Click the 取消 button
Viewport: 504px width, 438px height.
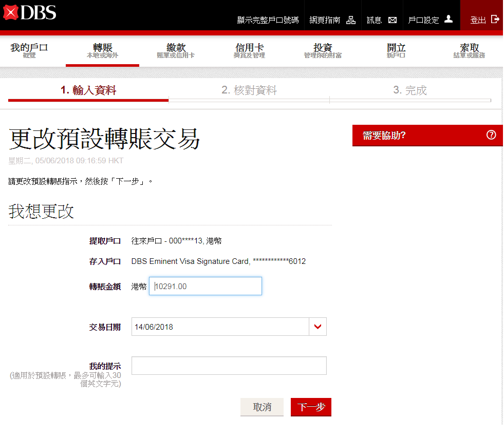262,407
